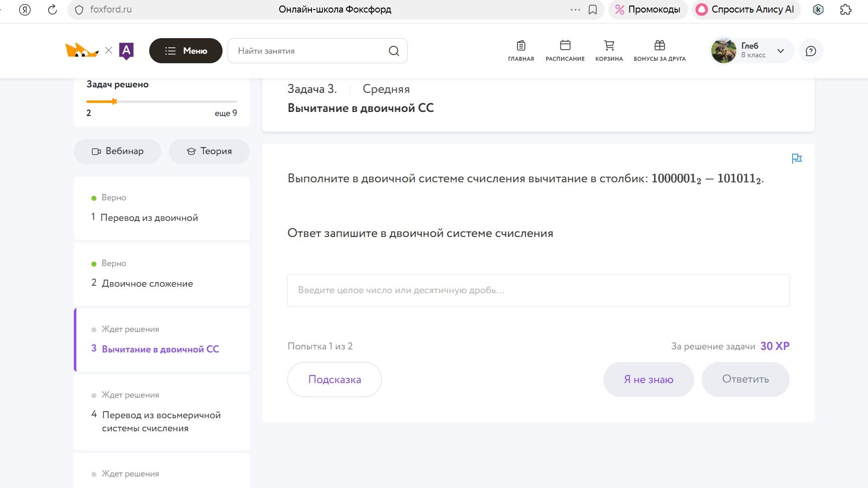The image size is (868, 488).
Task: Bookmark this page with bookmark icon
Action: coord(593,10)
